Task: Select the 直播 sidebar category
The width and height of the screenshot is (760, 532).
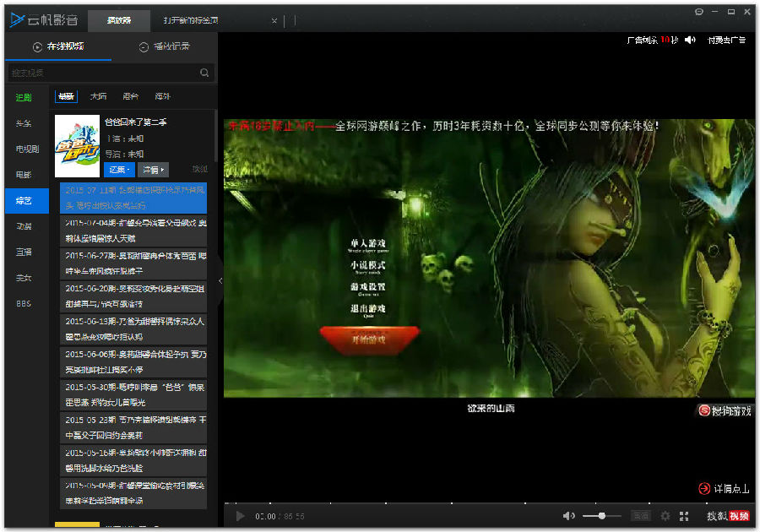Action: (24, 252)
